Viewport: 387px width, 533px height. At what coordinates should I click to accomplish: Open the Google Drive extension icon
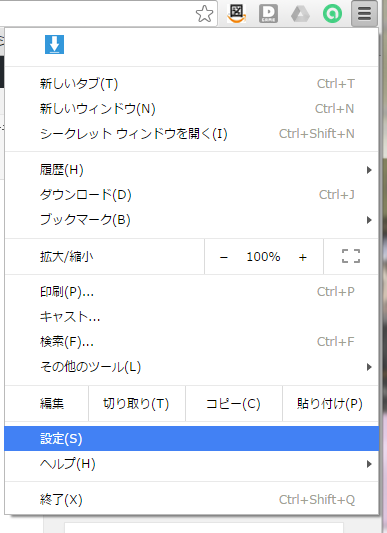coord(300,14)
